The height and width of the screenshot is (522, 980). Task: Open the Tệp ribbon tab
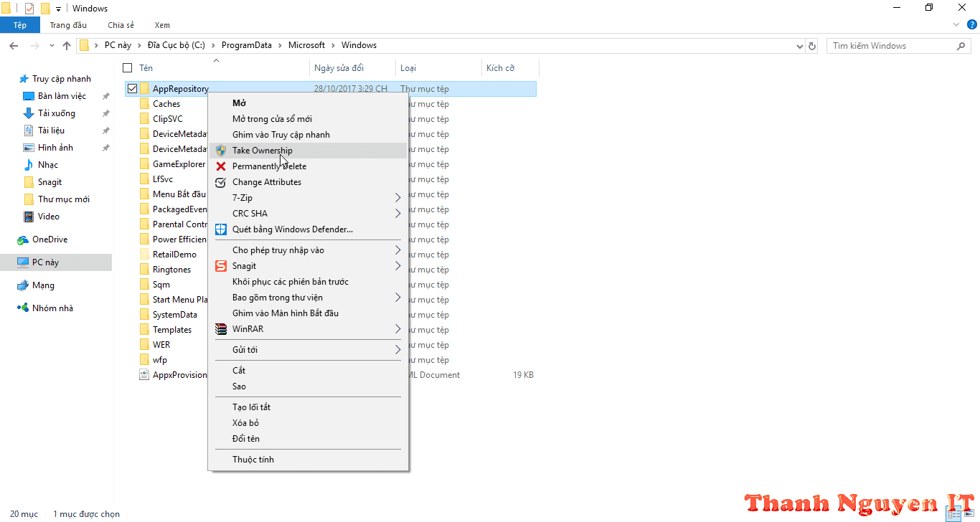click(20, 25)
